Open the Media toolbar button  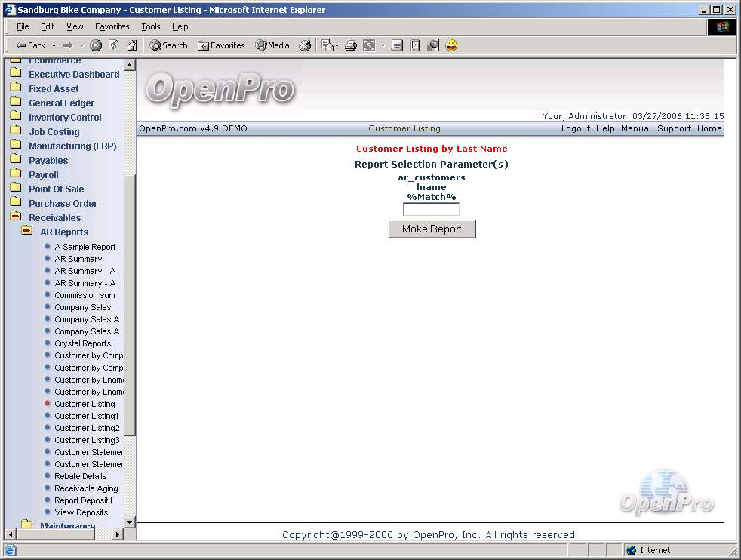[272, 45]
